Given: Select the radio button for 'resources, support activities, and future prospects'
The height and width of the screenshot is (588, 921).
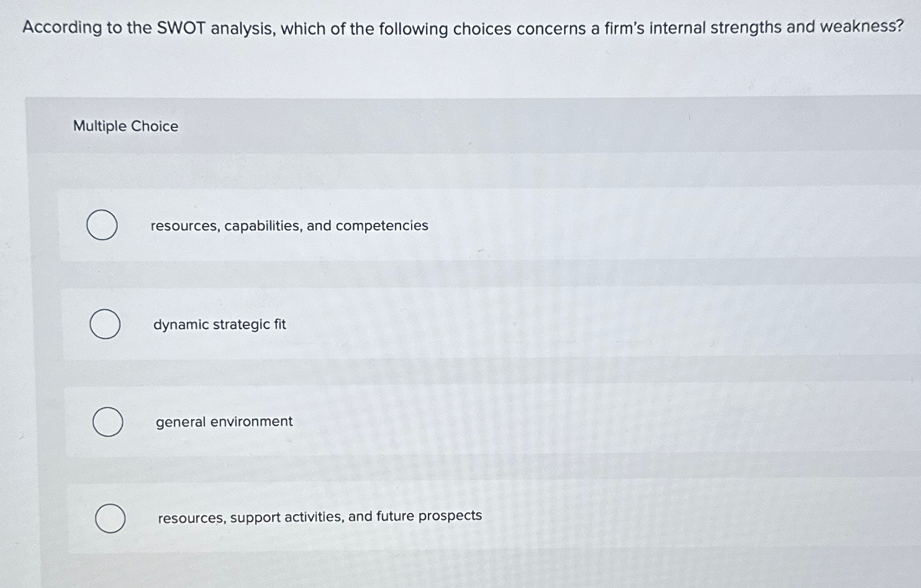Looking at the screenshot, I should pos(111,517).
